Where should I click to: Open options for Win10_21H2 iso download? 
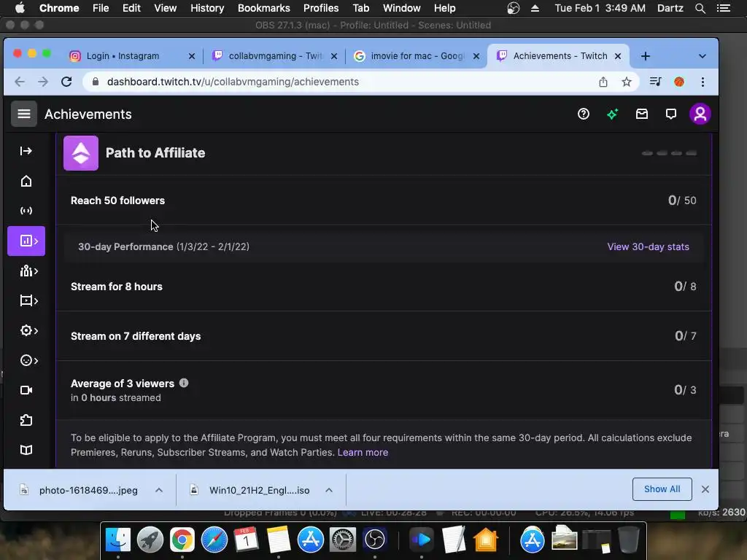coord(329,490)
